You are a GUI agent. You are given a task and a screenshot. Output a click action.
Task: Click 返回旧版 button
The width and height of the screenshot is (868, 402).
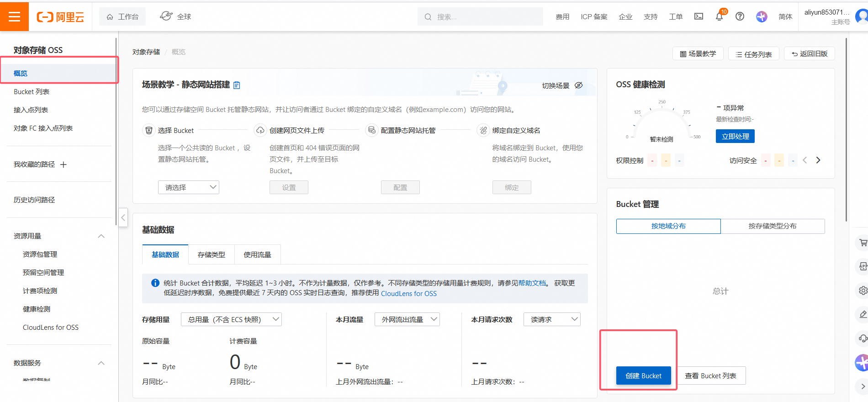[810, 53]
